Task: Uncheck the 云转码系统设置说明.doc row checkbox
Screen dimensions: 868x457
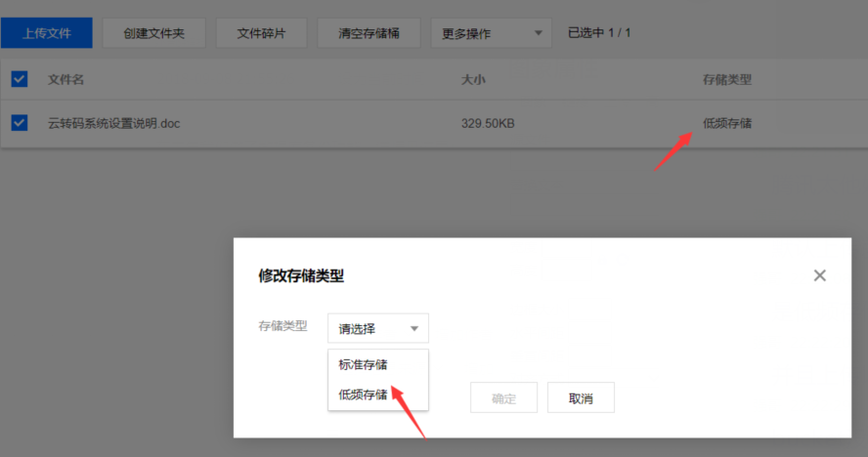Action: 20,123
